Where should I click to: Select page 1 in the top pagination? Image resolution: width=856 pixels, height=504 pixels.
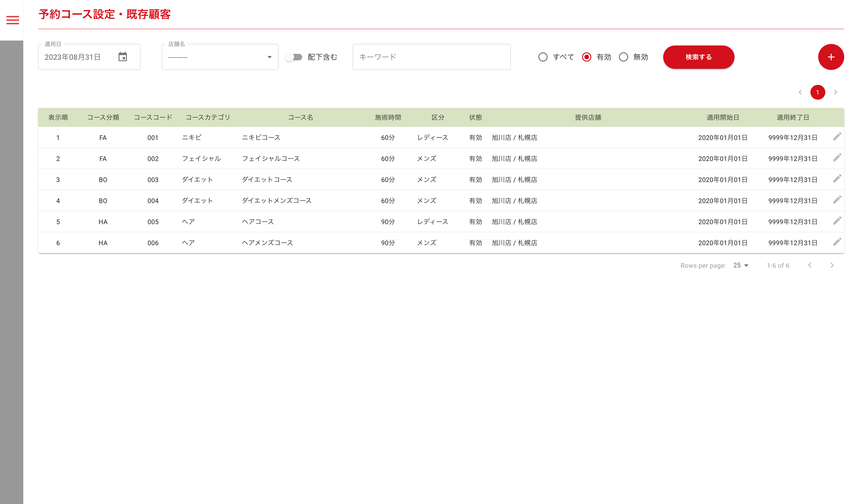(817, 92)
